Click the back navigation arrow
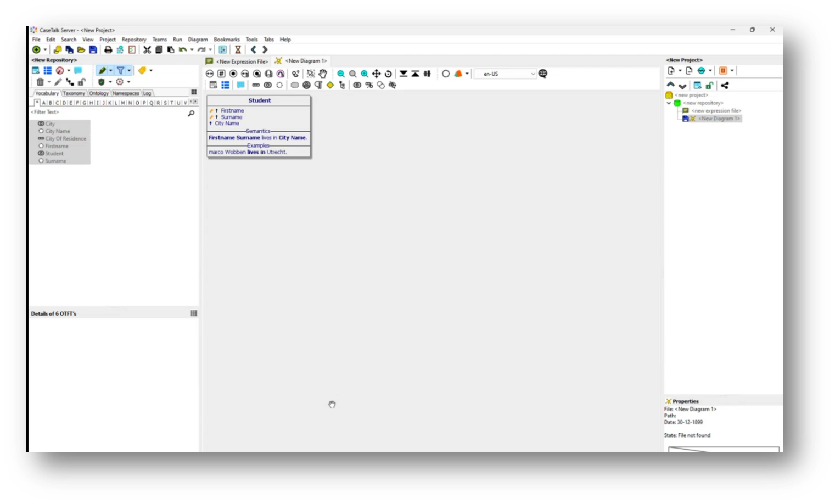 [254, 49]
